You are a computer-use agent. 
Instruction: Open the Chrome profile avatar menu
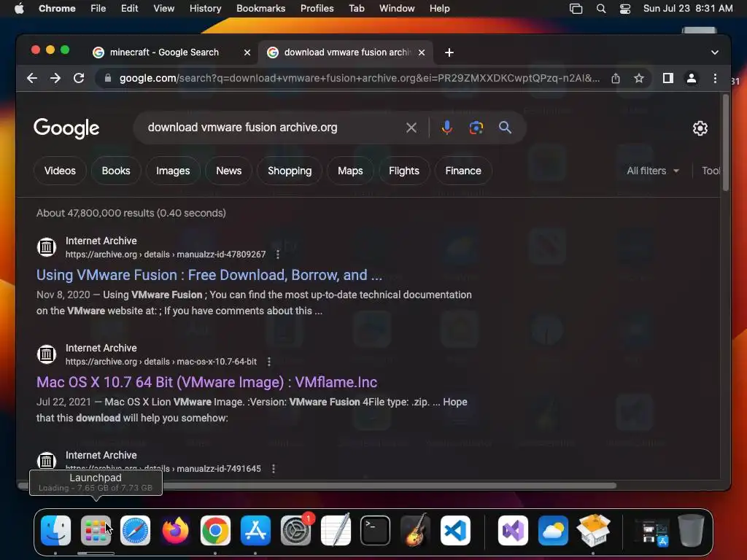coord(692,78)
